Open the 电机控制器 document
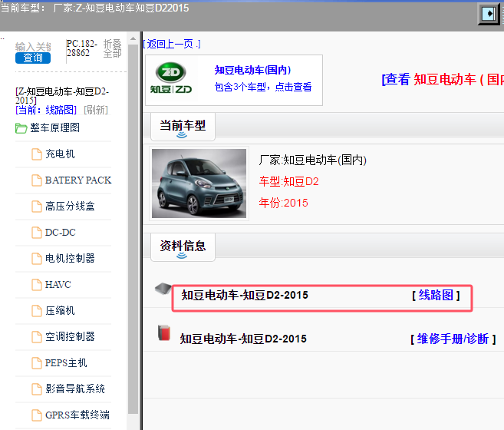The width and height of the screenshot is (504, 430). click(x=70, y=258)
